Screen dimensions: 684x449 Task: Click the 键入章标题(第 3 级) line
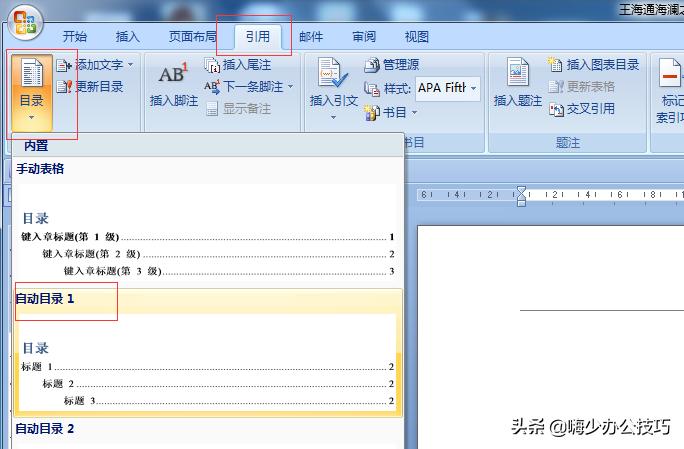[229, 271]
